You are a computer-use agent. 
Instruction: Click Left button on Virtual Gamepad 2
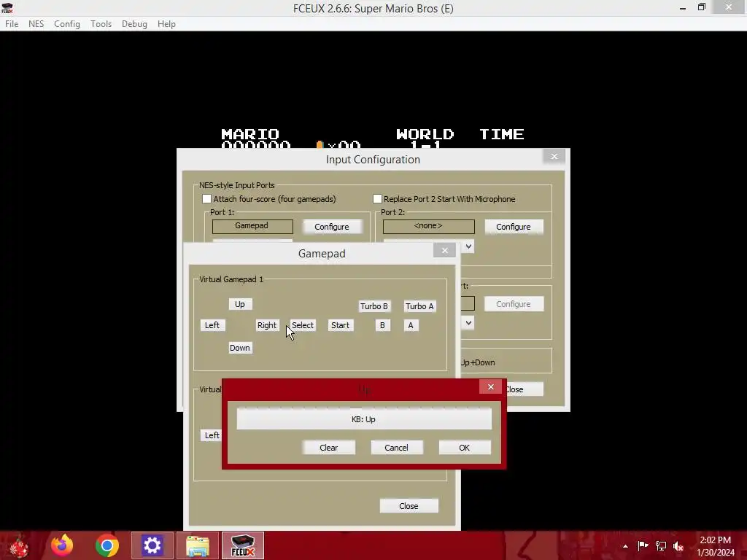(x=212, y=435)
